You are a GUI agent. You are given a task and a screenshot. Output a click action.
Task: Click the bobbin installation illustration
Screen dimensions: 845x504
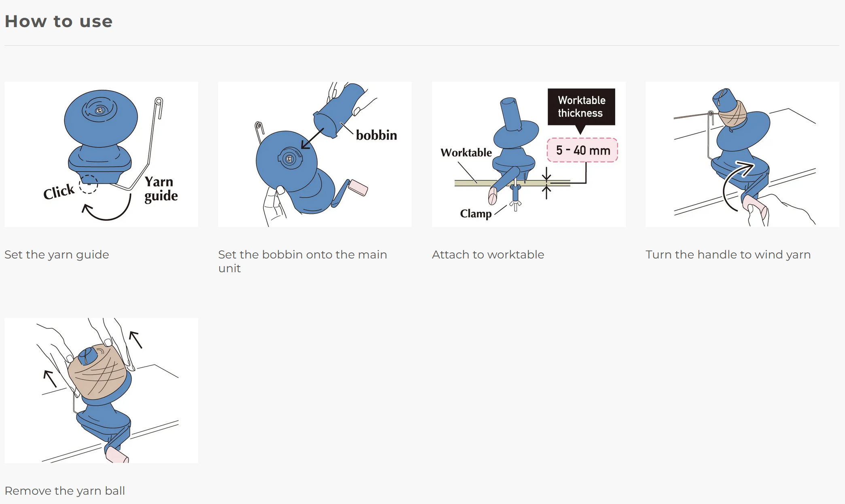(314, 154)
